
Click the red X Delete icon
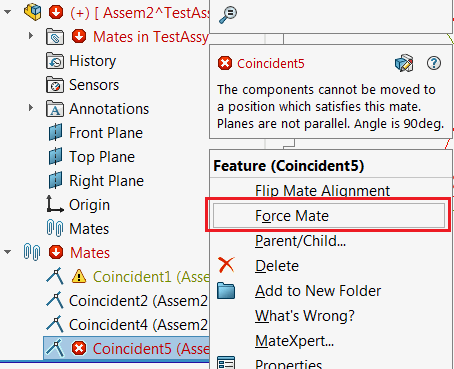226,265
